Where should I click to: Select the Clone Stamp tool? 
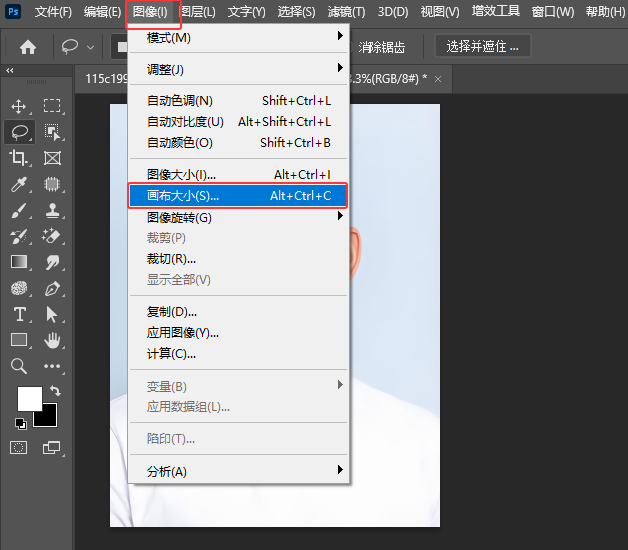coord(52,210)
